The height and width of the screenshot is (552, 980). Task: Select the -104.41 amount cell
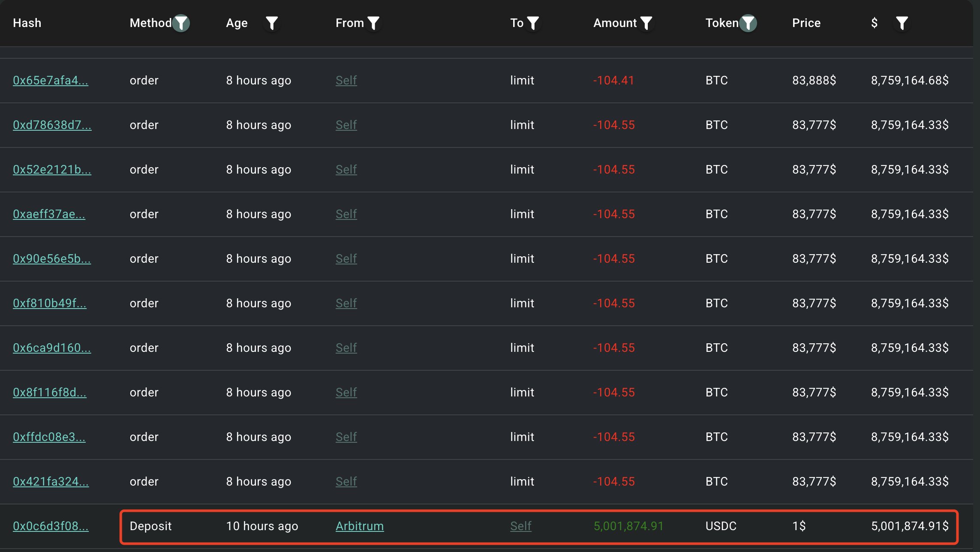click(x=613, y=81)
